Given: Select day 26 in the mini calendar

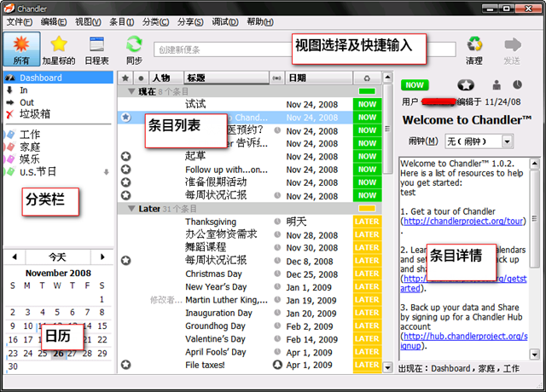Looking at the screenshot, I should tap(58, 354).
